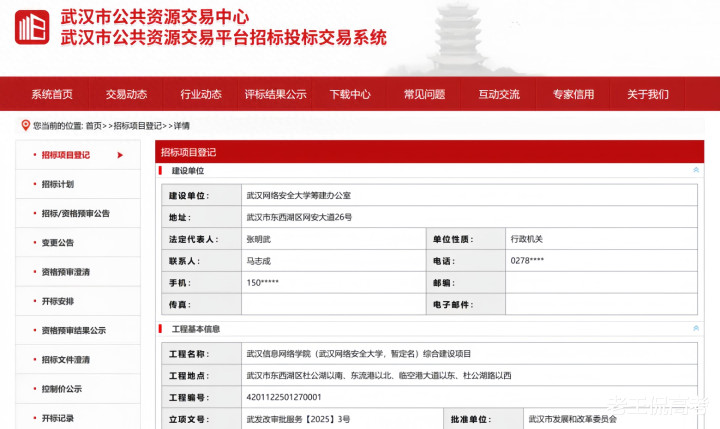The width and height of the screenshot is (720, 429).
Task: Click the red trading center logo icon
Action: 32,27
